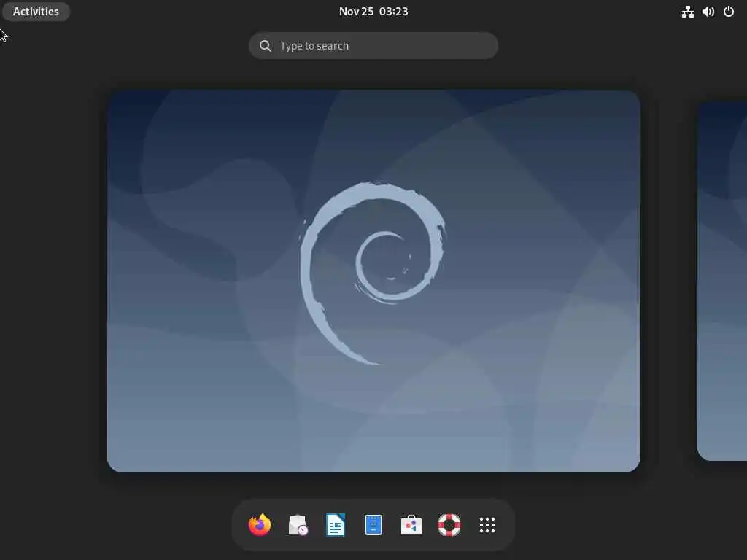Launch Firefox from the dock
The image size is (747, 560).
[x=260, y=525]
